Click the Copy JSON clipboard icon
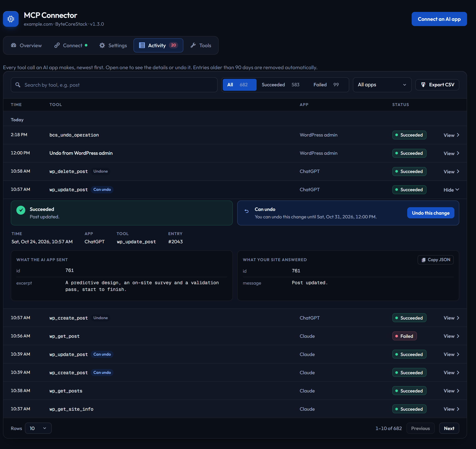This screenshot has height=449, width=476. [424, 260]
